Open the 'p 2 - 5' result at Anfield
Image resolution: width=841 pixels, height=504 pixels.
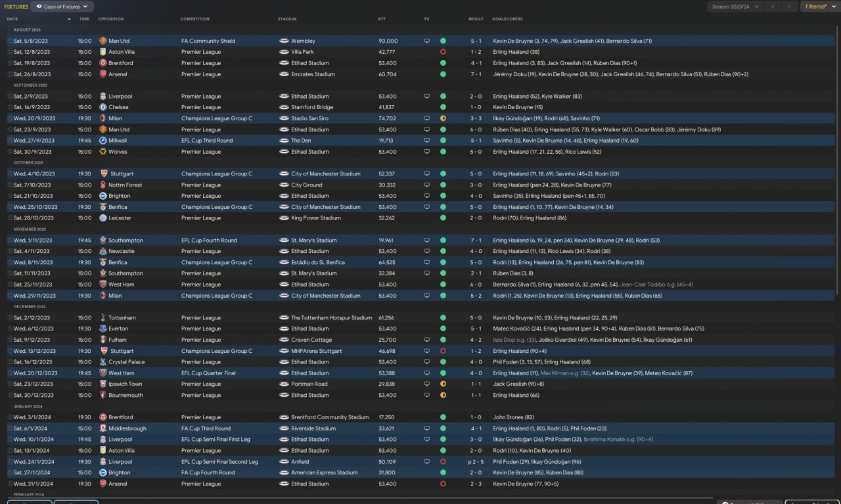[x=474, y=462]
